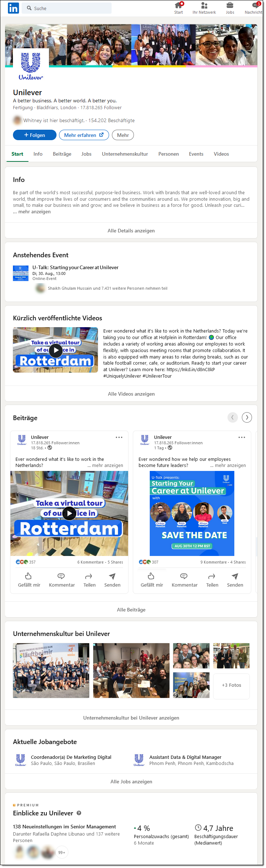Open three-dot menu on first Unilever post

click(x=119, y=437)
